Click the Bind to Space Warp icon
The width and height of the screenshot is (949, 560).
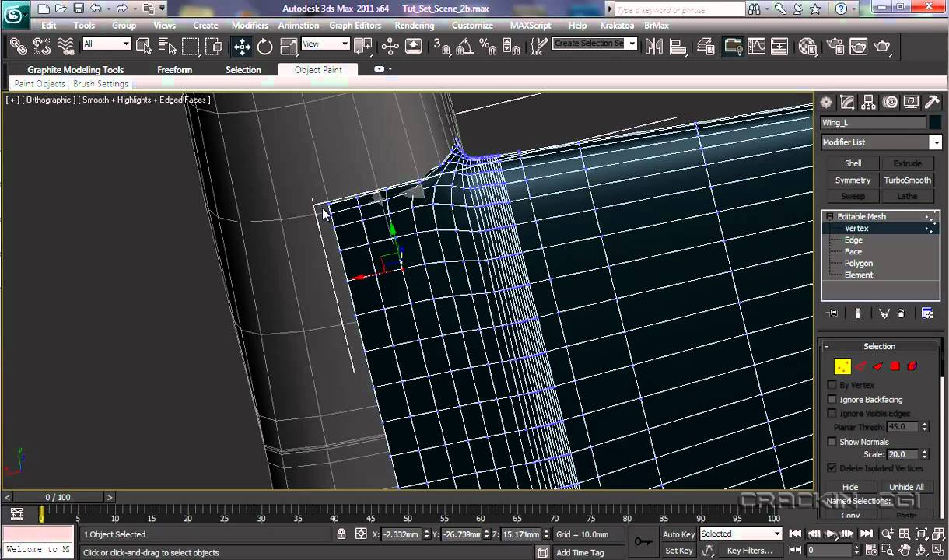[x=66, y=47]
